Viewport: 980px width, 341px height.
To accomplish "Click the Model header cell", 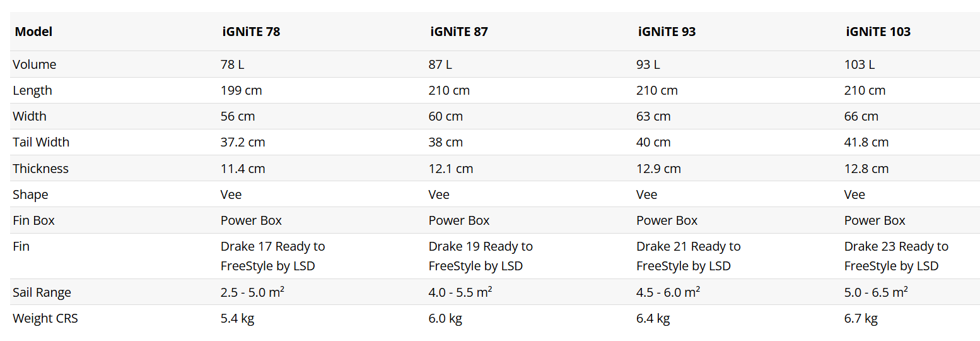I will (33, 32).
